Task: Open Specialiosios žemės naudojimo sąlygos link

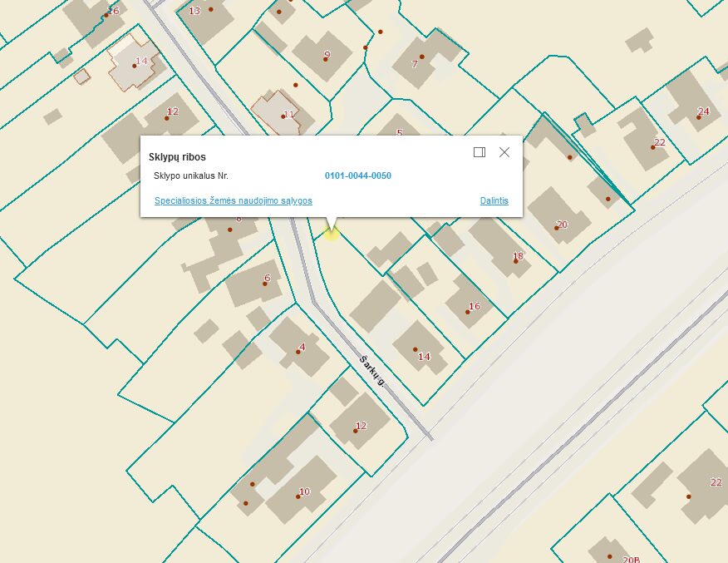Action: pyautogui.click(x=233, y=201)
